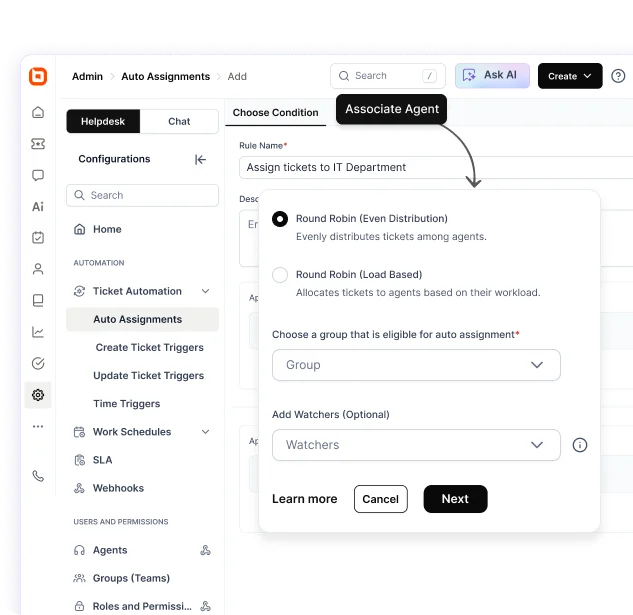
Task: Open the reports chart icon in left rail
Action: click(x=38, y=332)
